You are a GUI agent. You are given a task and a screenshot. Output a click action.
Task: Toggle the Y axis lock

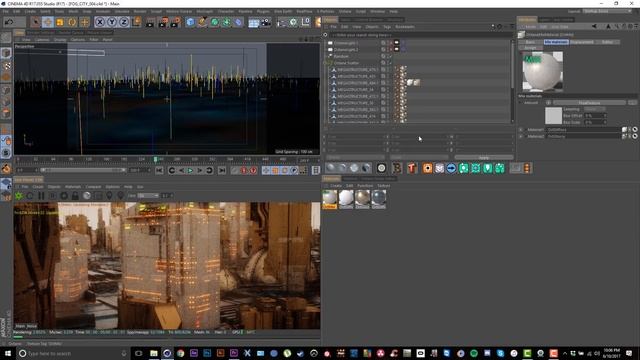112,22
